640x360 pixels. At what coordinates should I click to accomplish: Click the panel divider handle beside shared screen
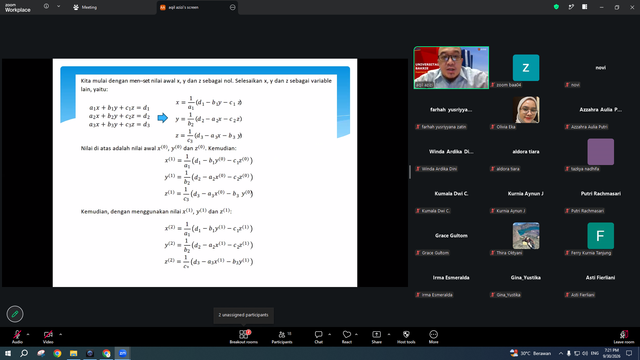(x=410, y=172)
